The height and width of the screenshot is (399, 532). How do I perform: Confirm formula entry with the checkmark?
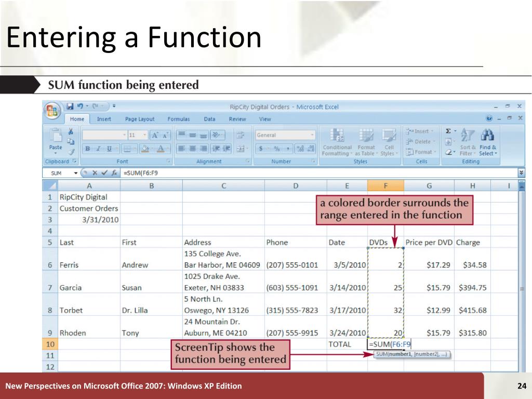(104, 172)
